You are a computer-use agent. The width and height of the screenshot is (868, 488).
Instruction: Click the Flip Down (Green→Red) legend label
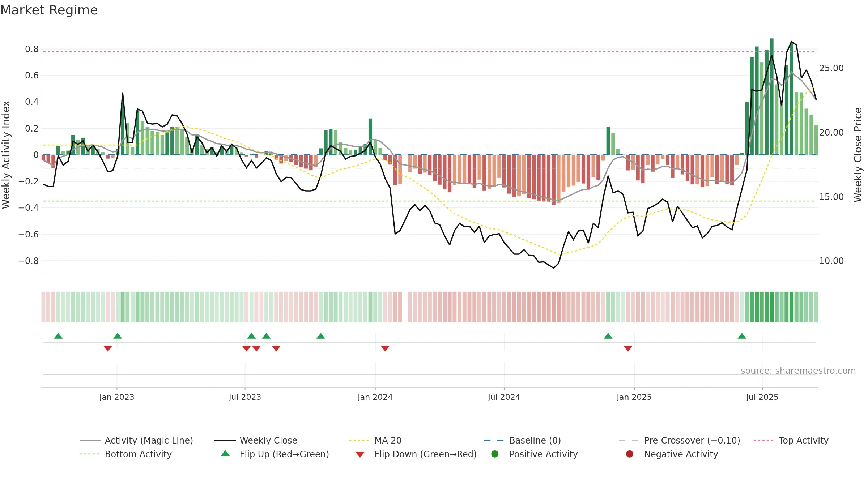(x=425, y=454)
